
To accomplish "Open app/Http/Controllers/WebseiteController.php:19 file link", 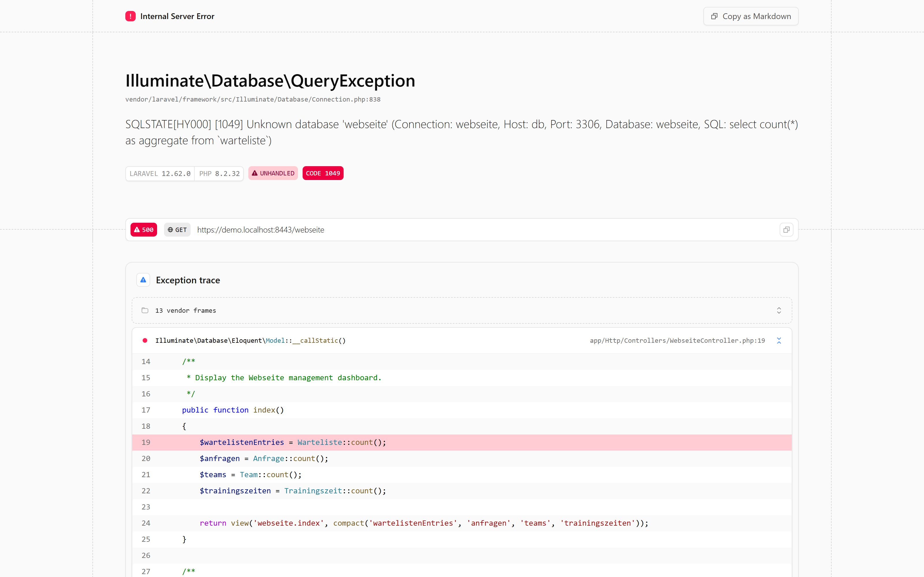I will tap(677, 340).
